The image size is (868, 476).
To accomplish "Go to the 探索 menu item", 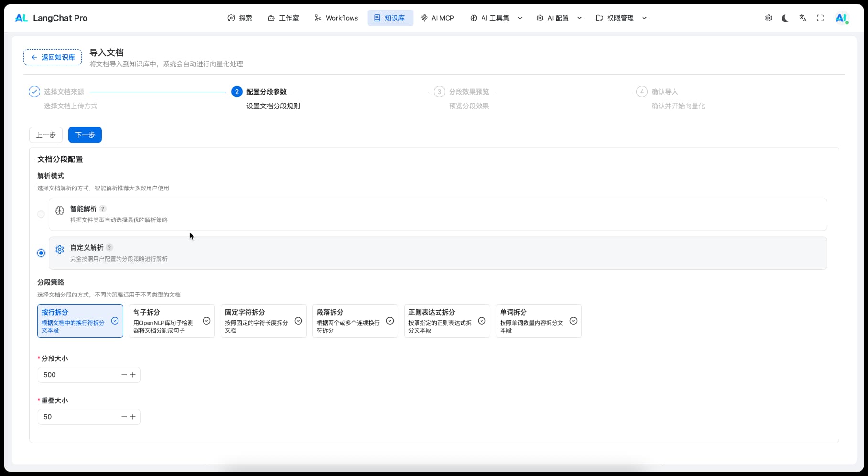I will pos(240,18).
